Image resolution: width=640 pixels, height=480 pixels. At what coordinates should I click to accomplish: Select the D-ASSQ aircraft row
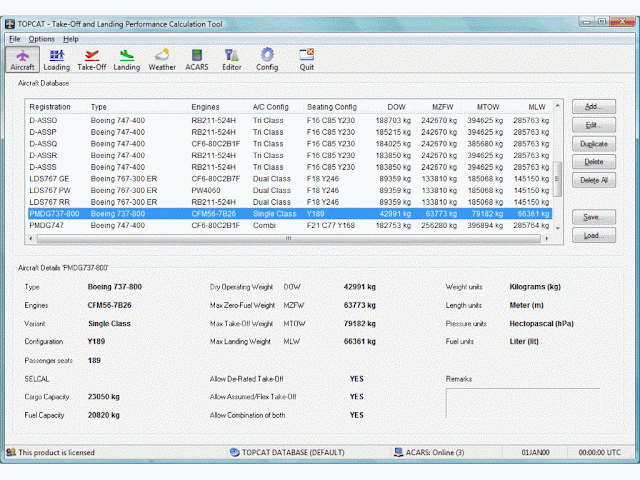coord(290,144)
